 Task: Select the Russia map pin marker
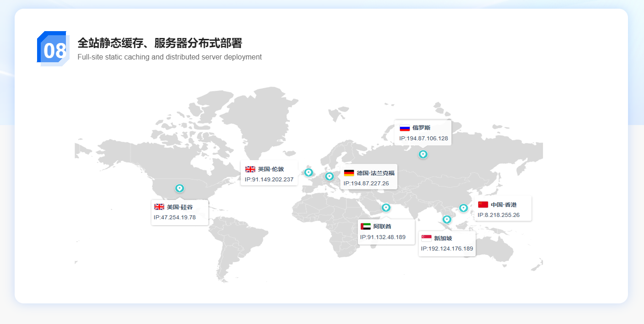pyautogui.click(x=423, y=154)
